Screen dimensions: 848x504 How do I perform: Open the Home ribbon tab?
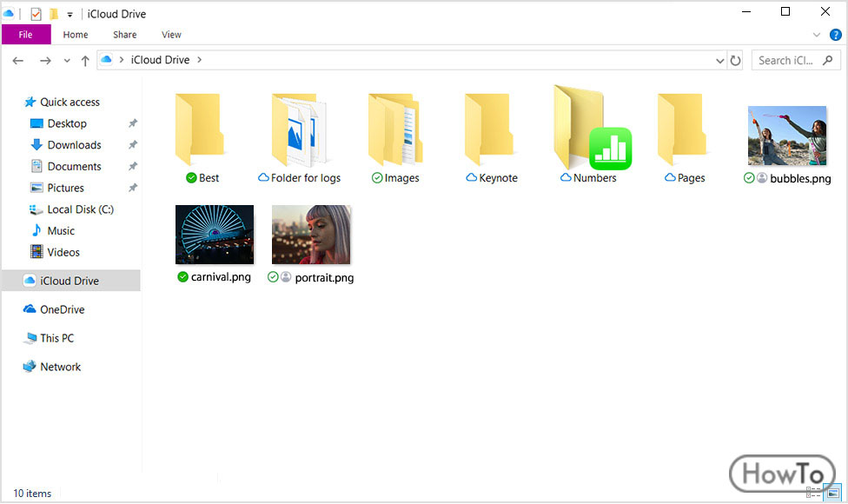point(76,35)
